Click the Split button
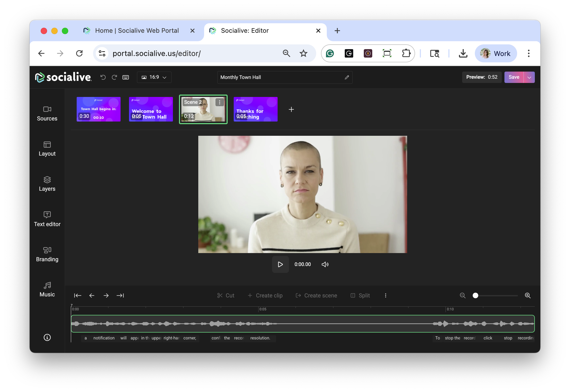 [360, 295]
